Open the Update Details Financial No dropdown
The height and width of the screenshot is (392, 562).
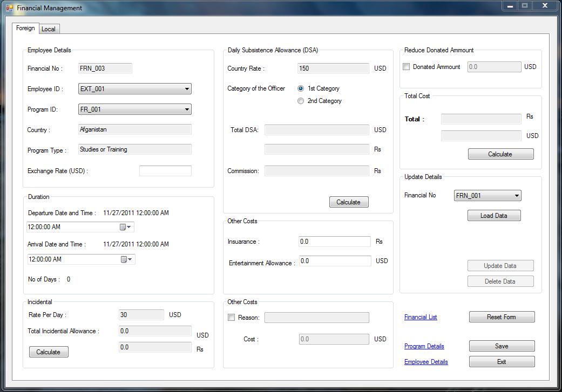point(487,196)
